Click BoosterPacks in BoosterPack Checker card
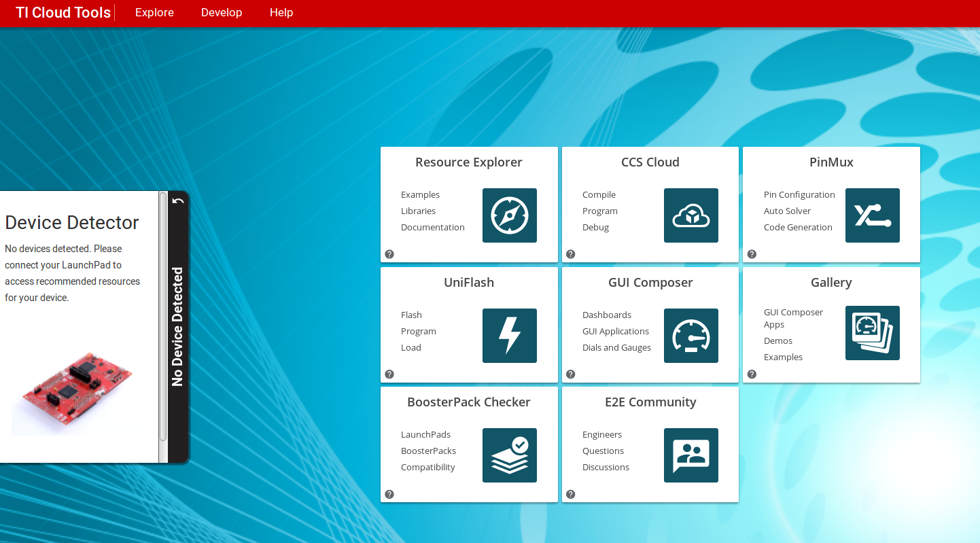Screen dimensions: 980x543 pyautogui.click(x=429, y=451)
